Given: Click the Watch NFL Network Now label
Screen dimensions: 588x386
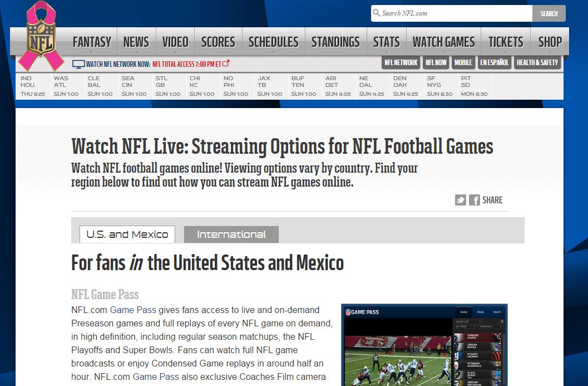Looking at the screenshot, I should [118, 64].
